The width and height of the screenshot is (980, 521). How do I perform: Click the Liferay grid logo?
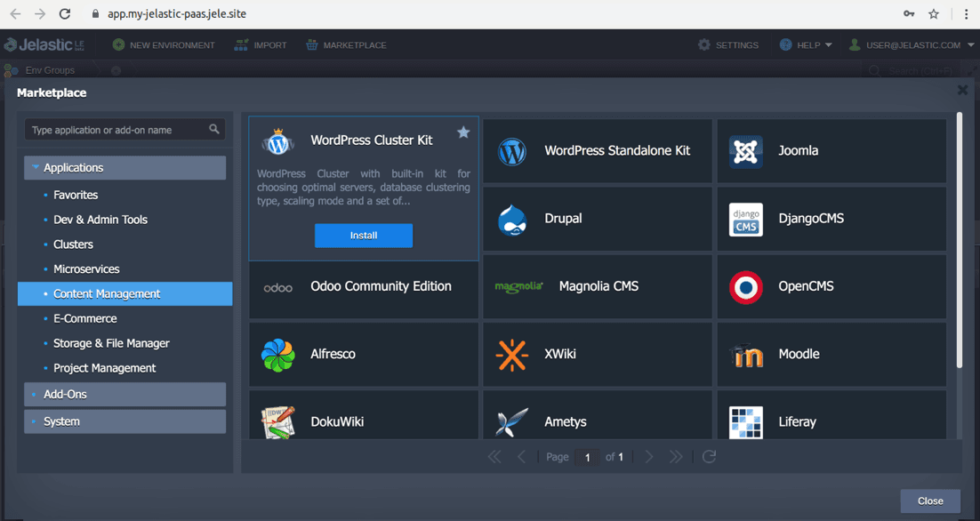745,422
